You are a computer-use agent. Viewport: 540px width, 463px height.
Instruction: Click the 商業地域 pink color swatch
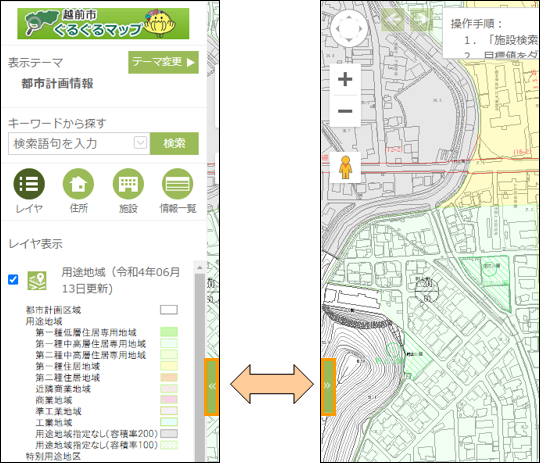[169, 400]
